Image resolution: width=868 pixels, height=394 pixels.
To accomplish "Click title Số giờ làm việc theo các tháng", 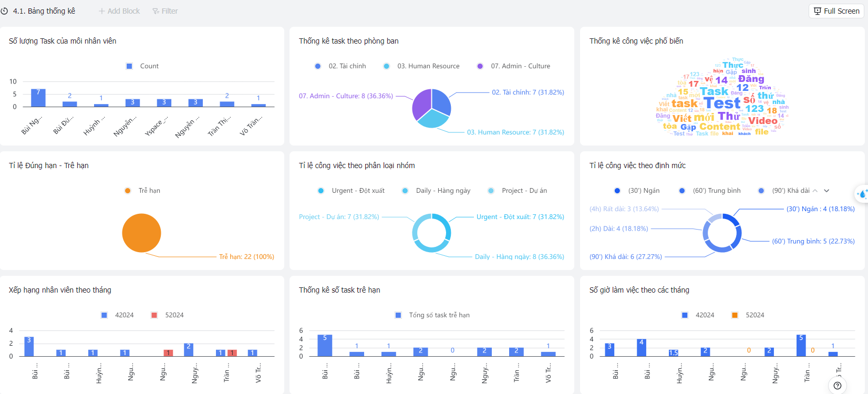I will [639, 290].
